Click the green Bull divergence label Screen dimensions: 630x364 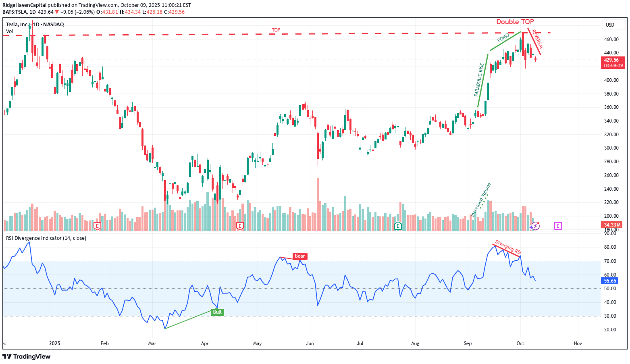[217, 312]
